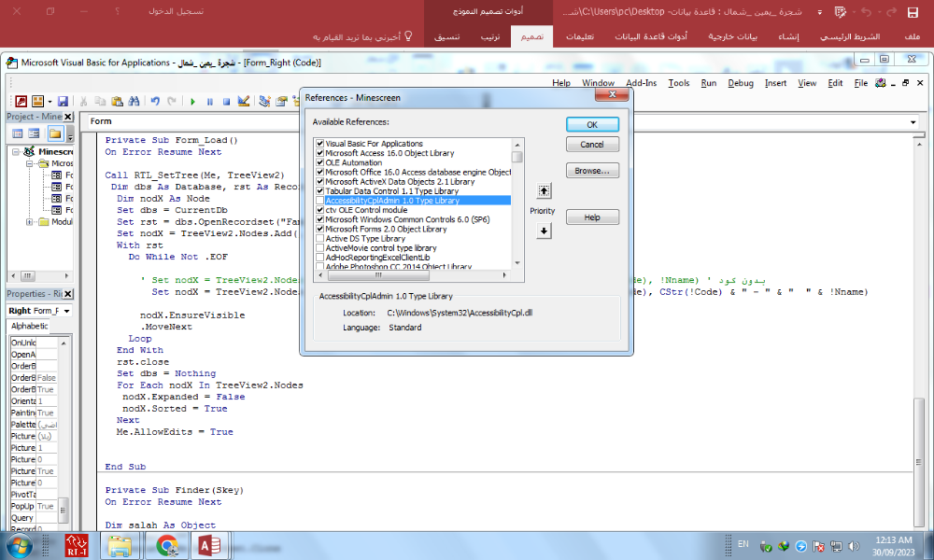The image size is (934, 560).
Task: Uncheck ctv OLE Control module
Action: click(x=319, y=210)
